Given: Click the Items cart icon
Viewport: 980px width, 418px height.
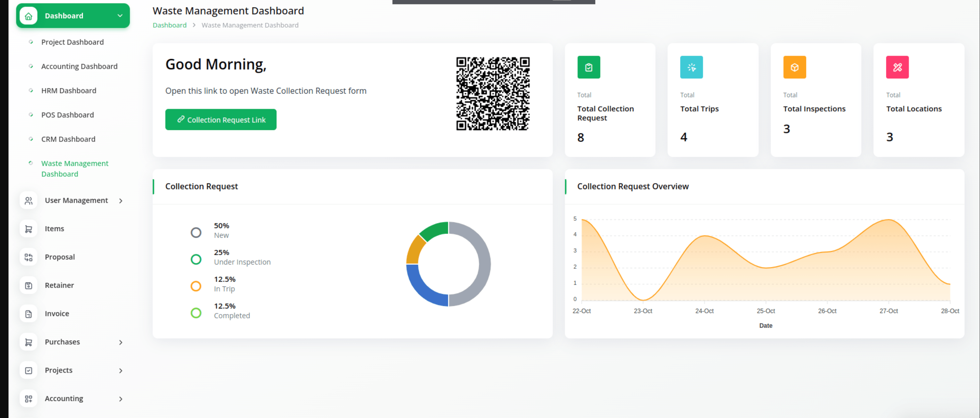Looking at the screenshot, I should [x=28, y=229].
